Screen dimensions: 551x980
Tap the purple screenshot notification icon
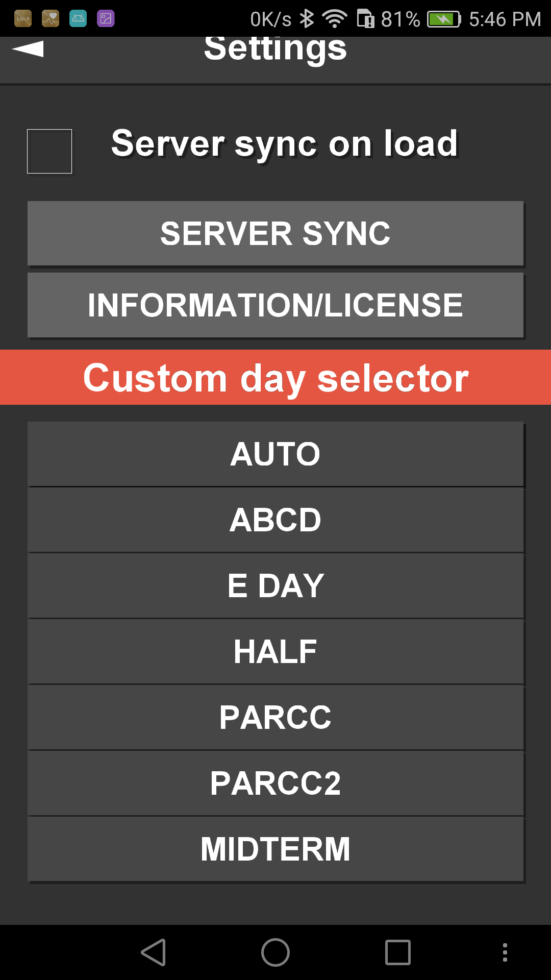(x=106, y=19)
